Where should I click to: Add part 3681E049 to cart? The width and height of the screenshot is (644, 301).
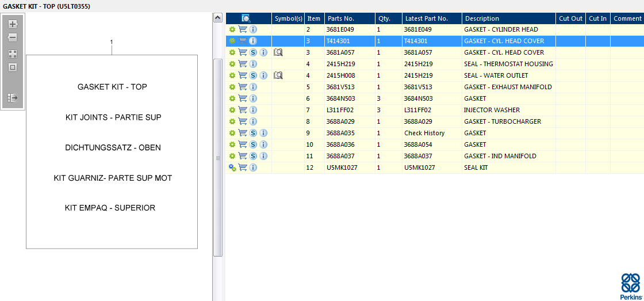point(243,29)
